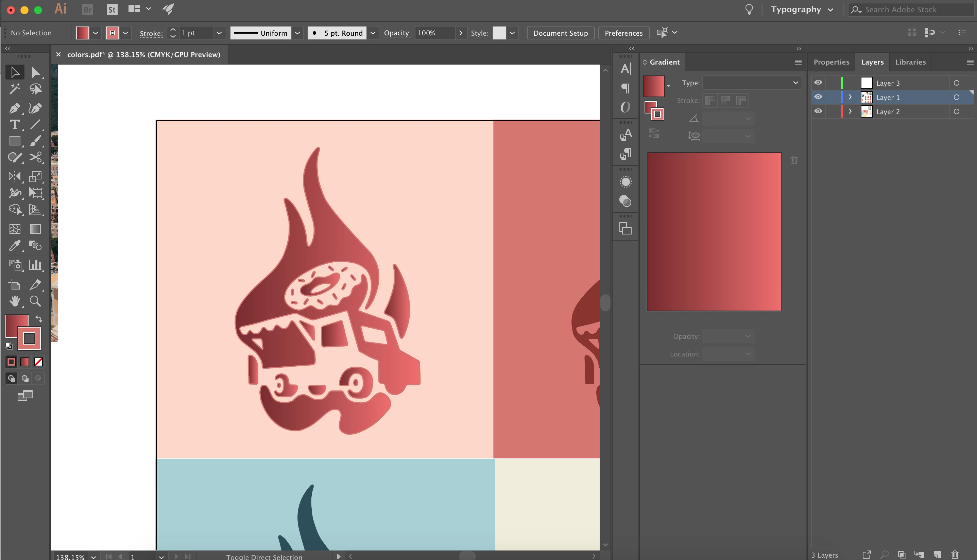
Task: Click the Create New Layer icon
Action: tap(937, 554)
